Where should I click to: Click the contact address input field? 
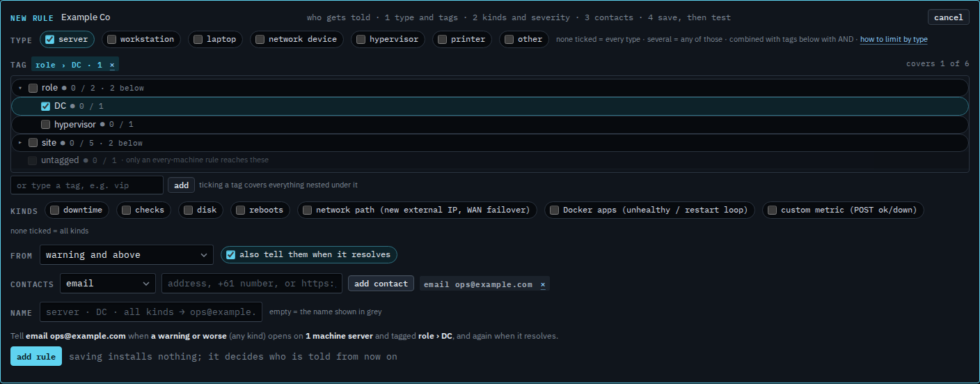(252, 284)
